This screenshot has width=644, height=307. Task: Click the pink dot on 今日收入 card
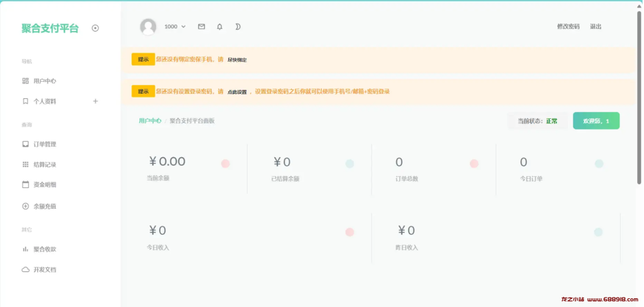coord(350,232)
